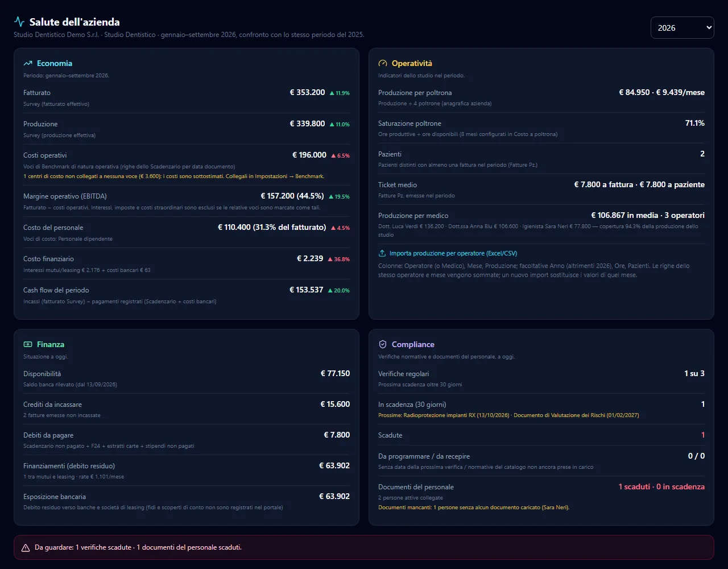Click the Da programmare / da recepire label
This screenshot has height=569, width=728.
tap(424, 456)
